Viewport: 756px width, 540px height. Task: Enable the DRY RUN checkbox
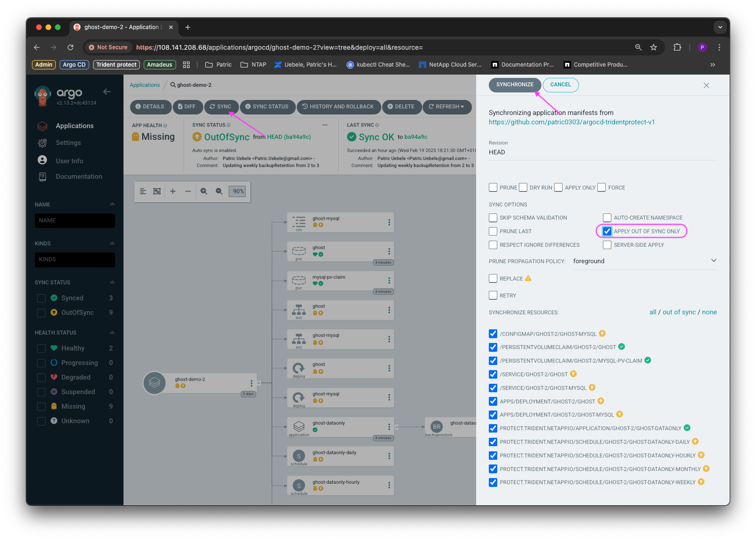(x=523, y=187)
